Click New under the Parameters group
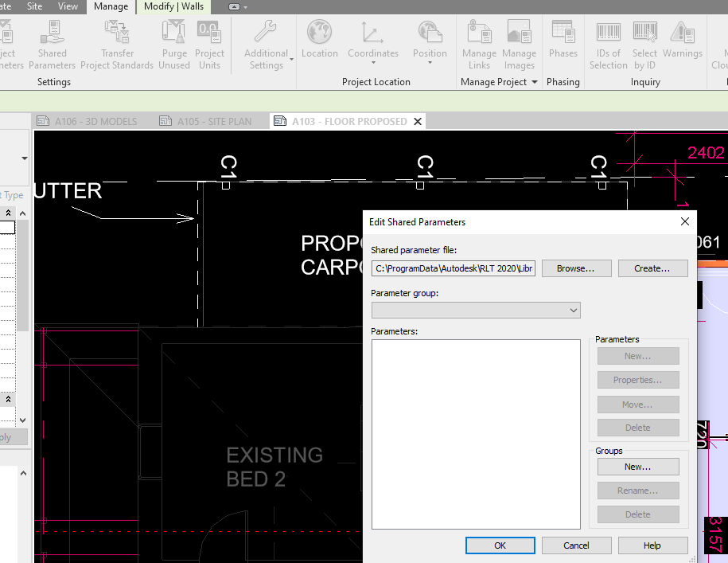 click(x=637, y=355)
